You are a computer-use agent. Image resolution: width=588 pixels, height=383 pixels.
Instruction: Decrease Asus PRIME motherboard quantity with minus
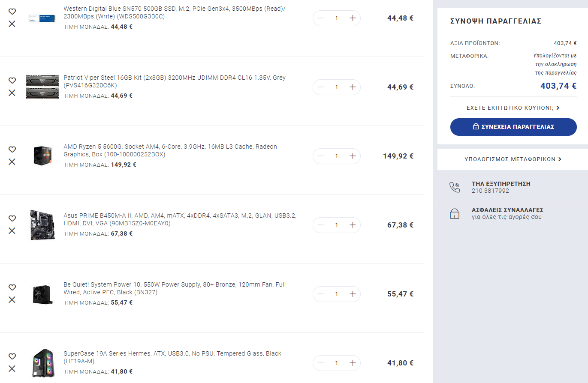tap(320, 225)
